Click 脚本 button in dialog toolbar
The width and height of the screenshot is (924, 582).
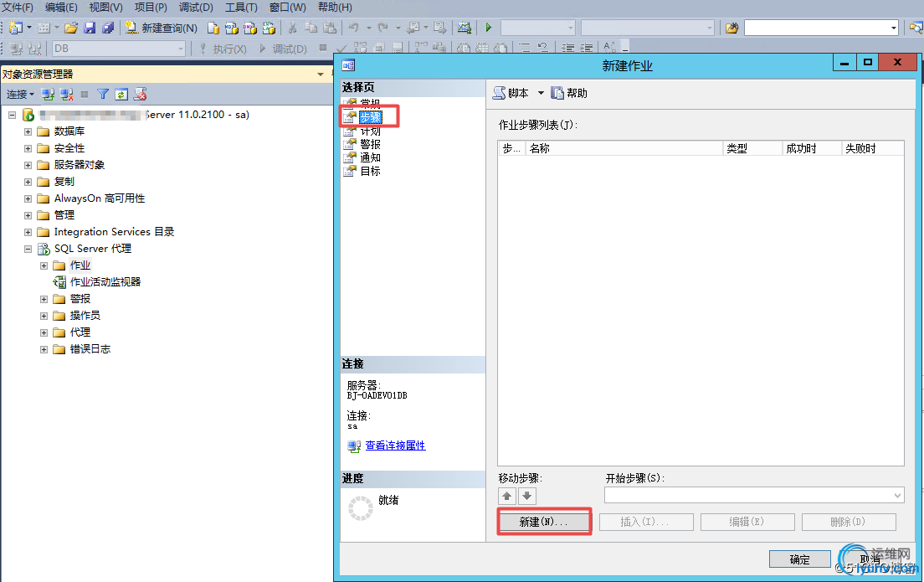coord(511,93)
